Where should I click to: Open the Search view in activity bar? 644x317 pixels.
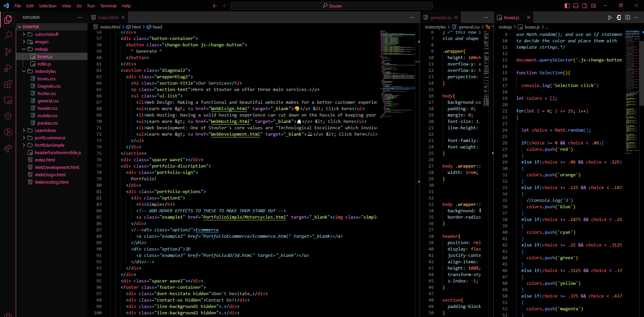click(x=8, y=35)
